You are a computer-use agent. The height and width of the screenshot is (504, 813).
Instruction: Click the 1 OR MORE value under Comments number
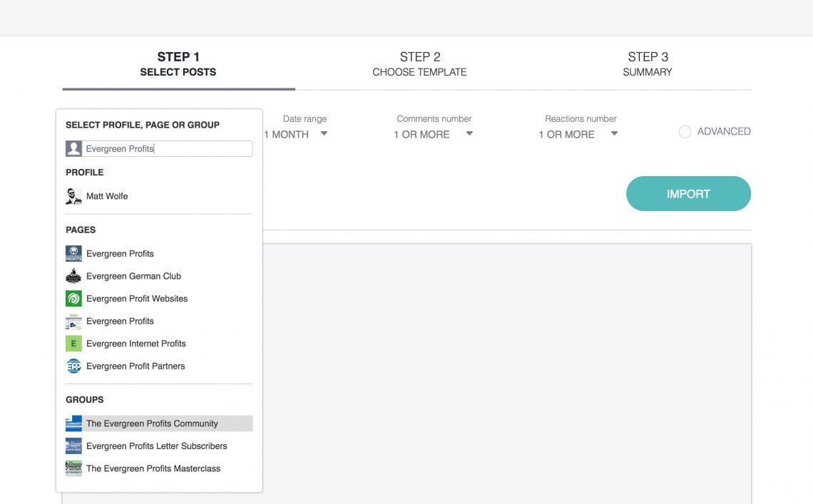(421, 135)
